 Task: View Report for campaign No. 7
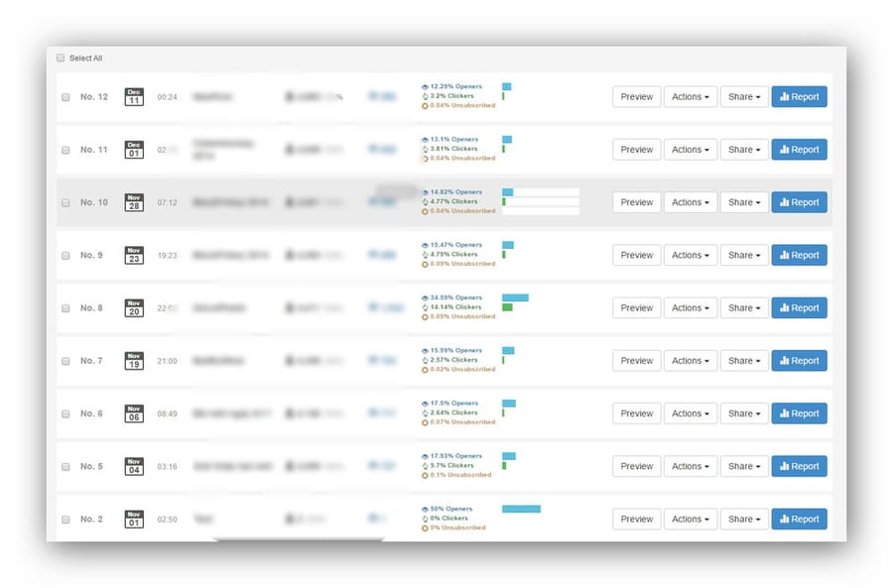(799, 361)
